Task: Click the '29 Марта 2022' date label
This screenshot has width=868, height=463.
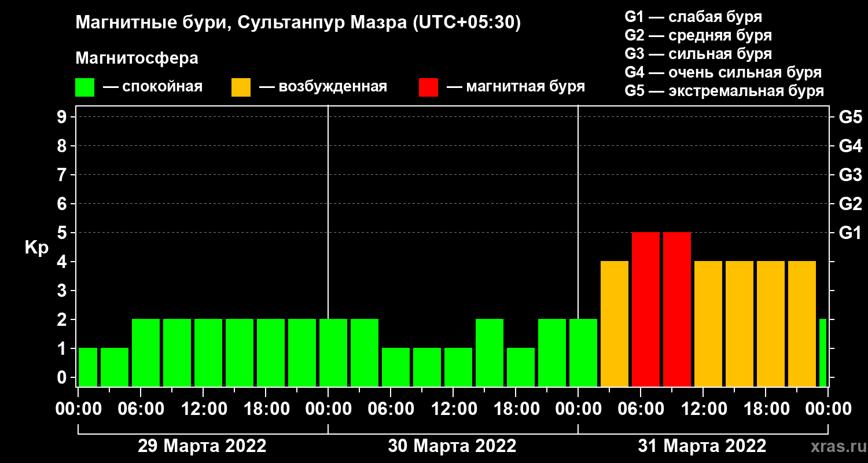Action: pos(202,446)
